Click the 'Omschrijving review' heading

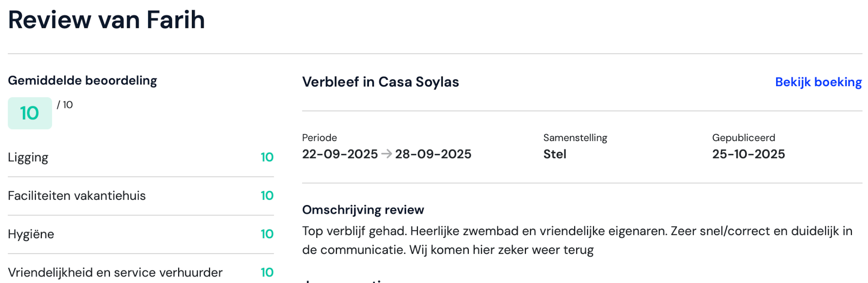pos(363,209)
